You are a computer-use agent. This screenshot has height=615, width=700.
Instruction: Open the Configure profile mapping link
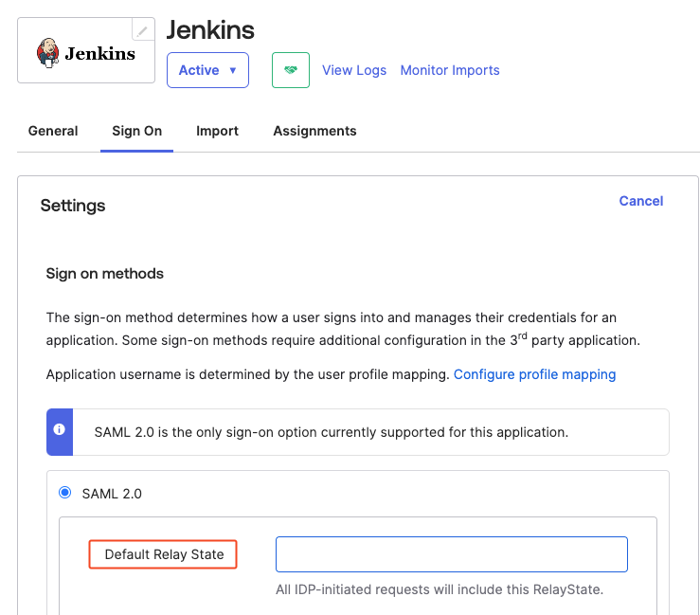[x=534, y=374]
